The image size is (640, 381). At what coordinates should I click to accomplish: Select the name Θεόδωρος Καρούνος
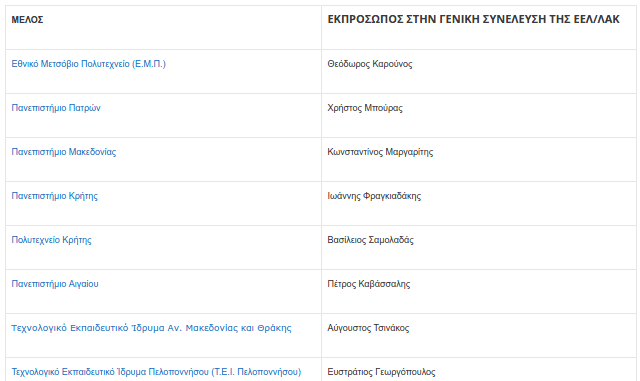370,64
